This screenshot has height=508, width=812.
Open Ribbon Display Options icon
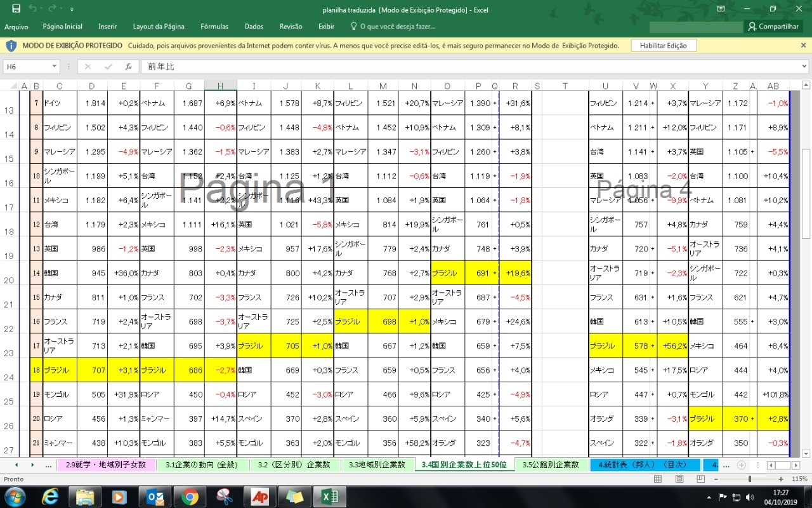[721, 9]
